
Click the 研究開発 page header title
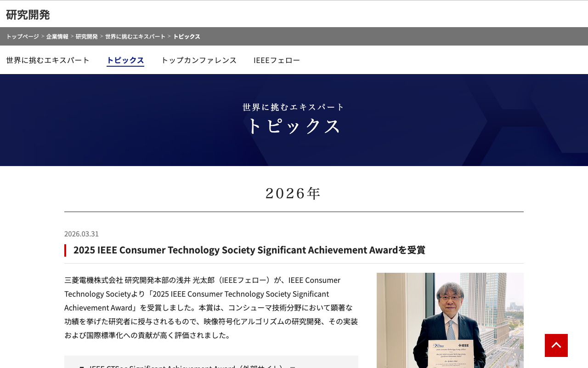pyautogui.click(x=28, y=15)
